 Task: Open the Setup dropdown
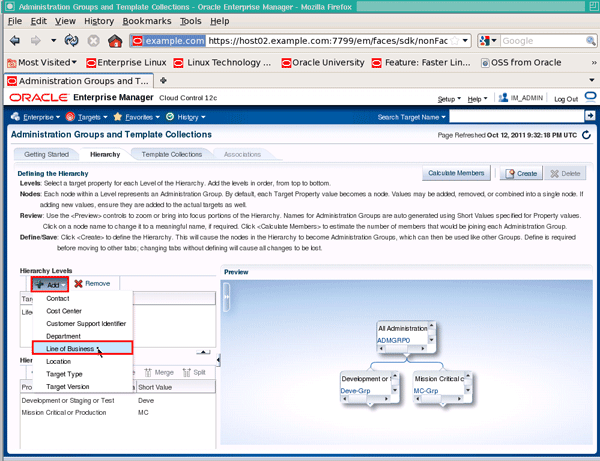tap(449, 99)
